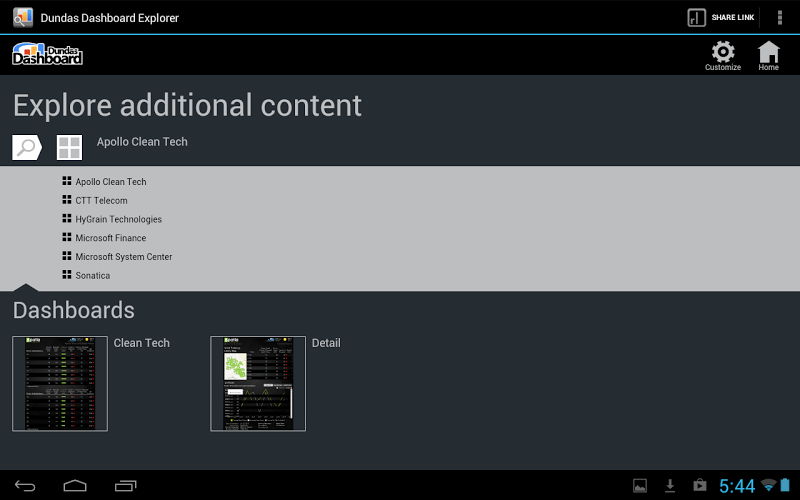Tap the 5:44 clock
This screenshot has width=800, height=500.
737,486
